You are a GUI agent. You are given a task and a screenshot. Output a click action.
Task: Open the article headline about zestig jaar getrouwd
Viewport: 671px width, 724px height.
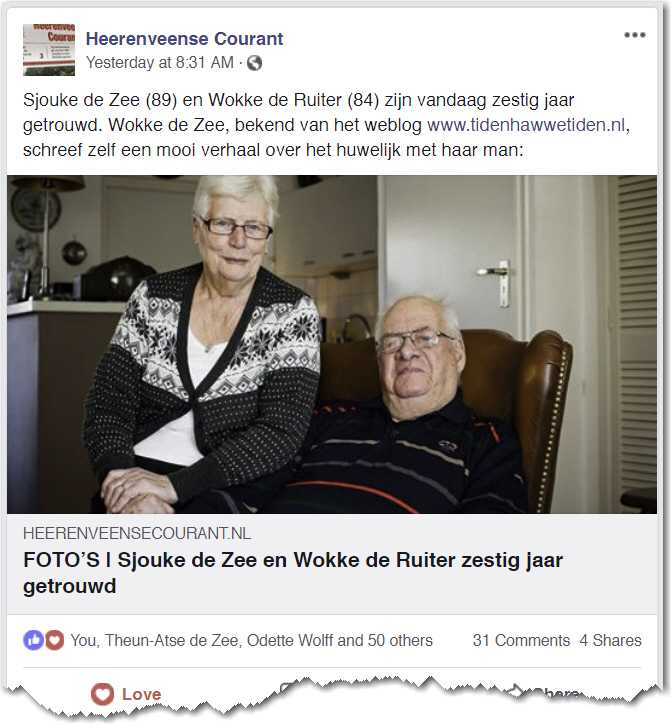[293, 573]
